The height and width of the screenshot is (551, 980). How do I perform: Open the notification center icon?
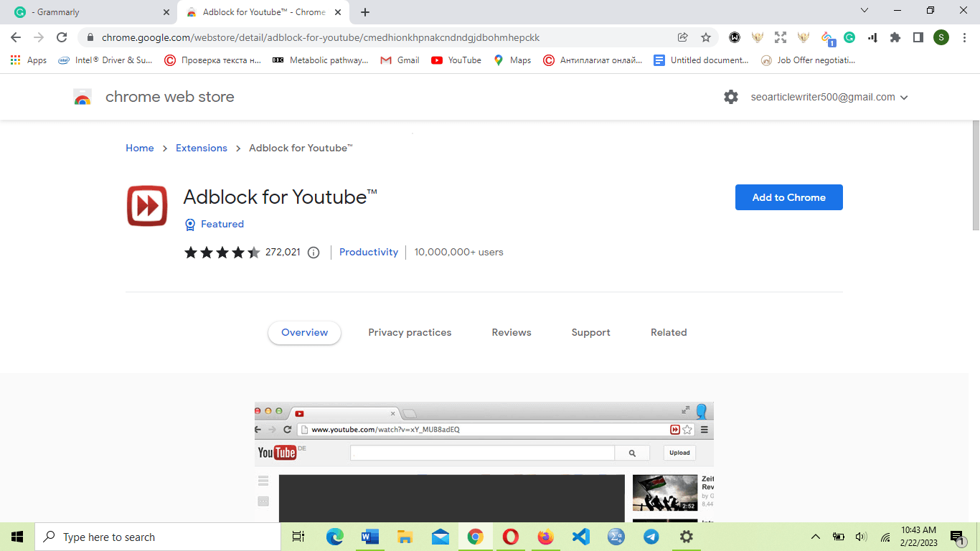click(958, 537)
